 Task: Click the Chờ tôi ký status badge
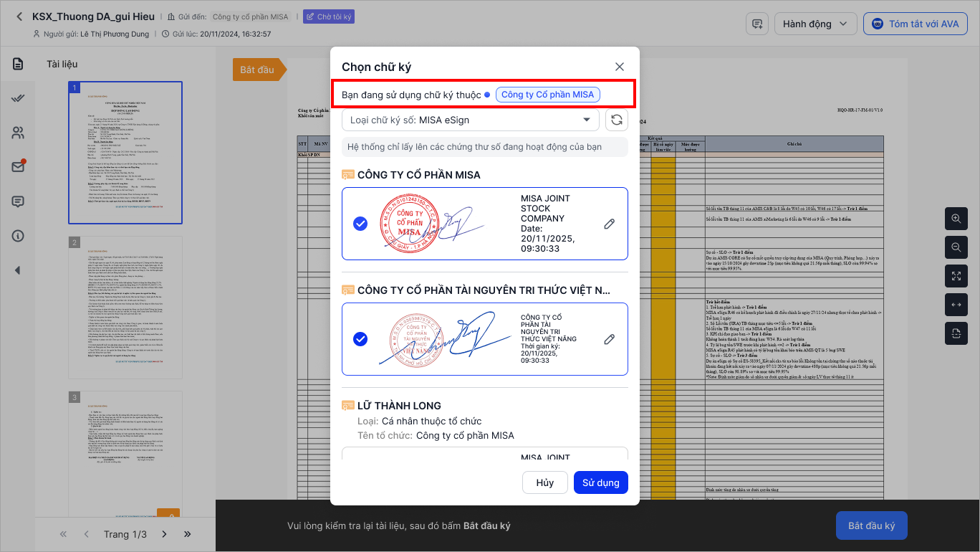pyautogui.click(x=329, y=16)
